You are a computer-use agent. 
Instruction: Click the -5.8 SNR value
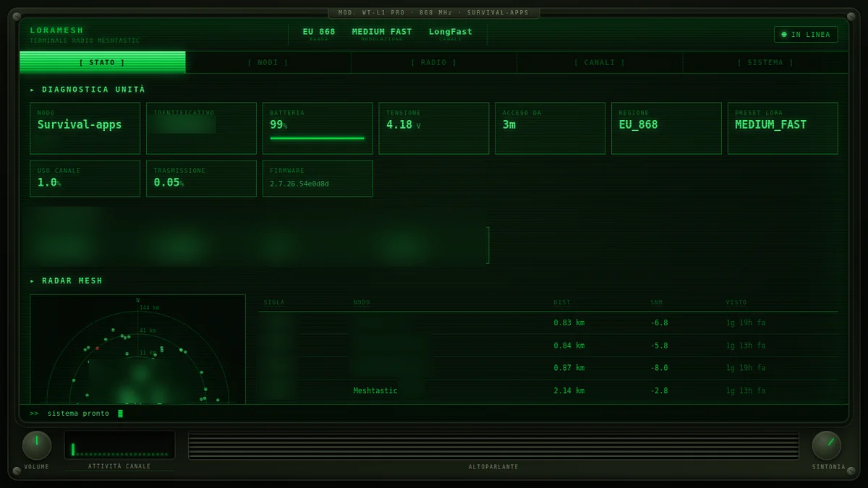click(x=659, y=346)
